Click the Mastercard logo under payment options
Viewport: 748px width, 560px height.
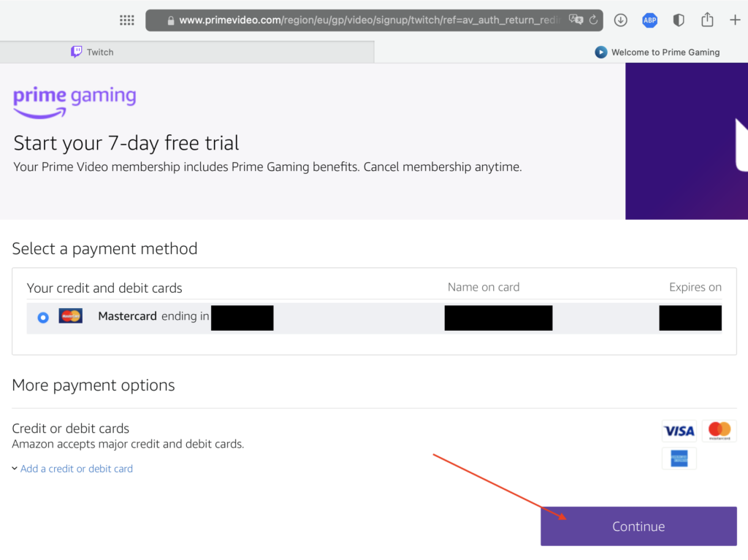pos(719,431)
